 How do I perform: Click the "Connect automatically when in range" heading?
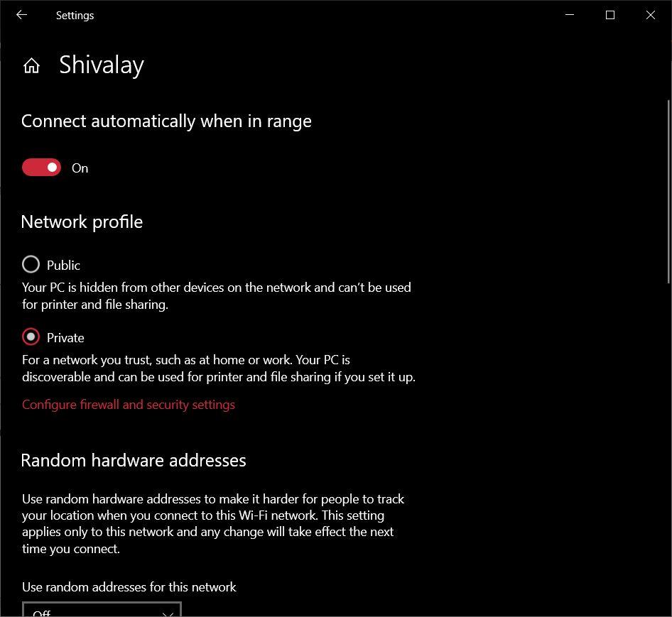coord(166,121)
